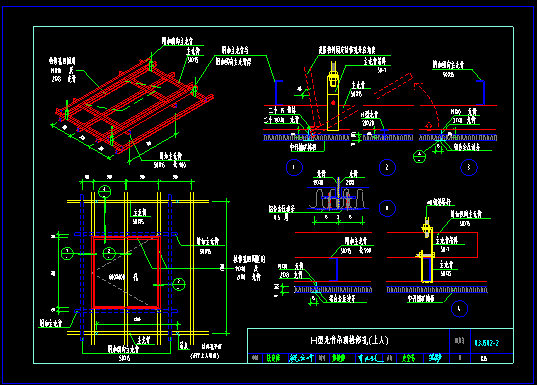Select the hatched ceiling panel under detail 2
This screenshot has height=385, width=537.
pos(388,138)
